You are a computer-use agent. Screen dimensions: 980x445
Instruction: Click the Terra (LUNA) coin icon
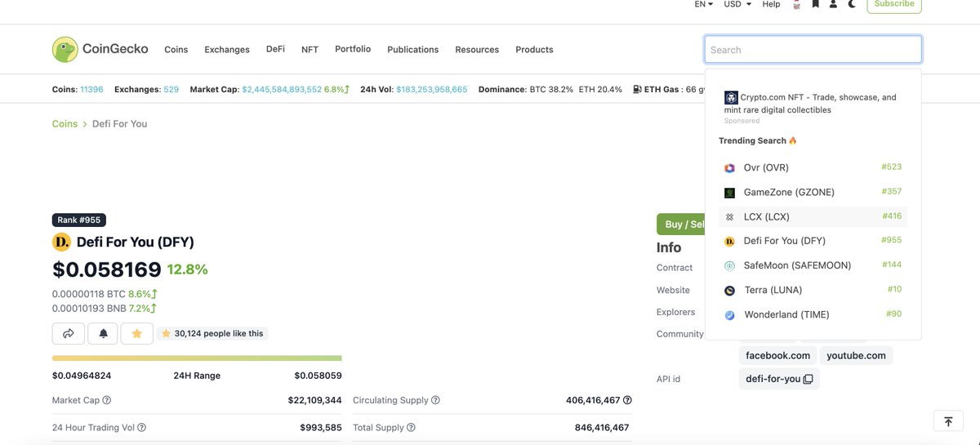coord(730,291)
